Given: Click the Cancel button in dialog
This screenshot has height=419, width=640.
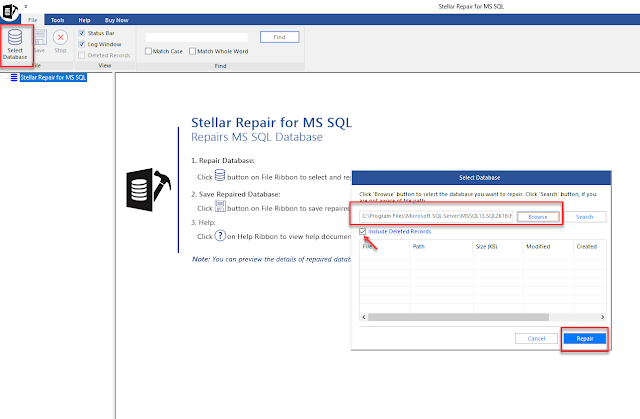Looking at the screenshot, I should pyautogui.click(x=536, y=338).
